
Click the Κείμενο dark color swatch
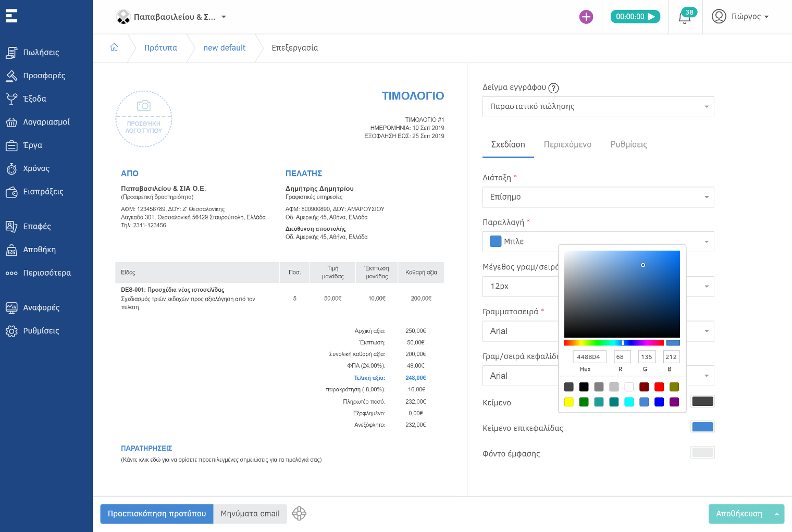[x=702, y=401]
